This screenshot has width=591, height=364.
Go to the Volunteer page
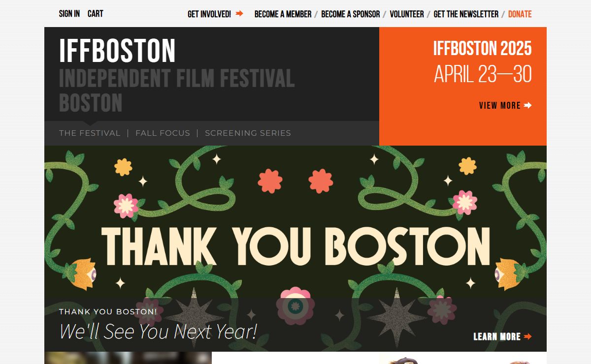click(x=407, y=14)
